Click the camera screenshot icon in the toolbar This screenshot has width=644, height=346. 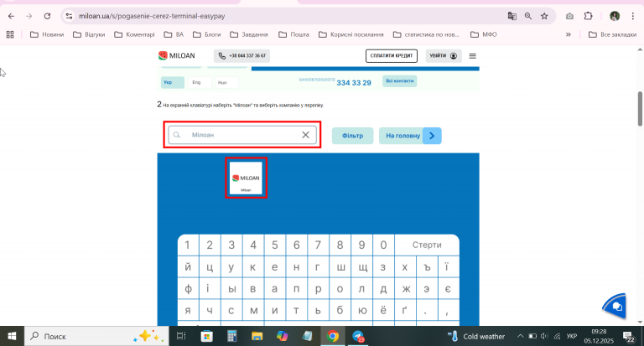[x=569, y=16]
